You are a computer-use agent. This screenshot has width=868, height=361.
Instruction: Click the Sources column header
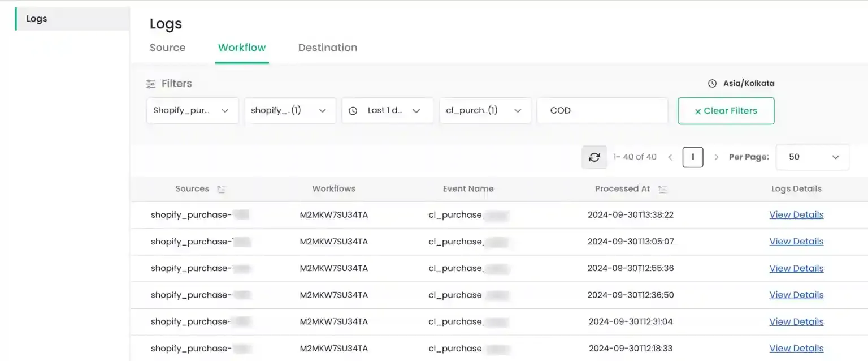point(192,189)
